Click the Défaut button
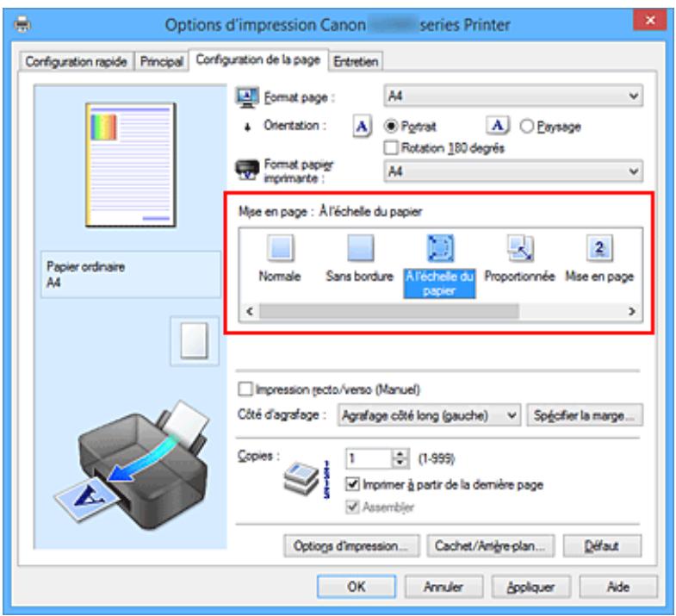676x616 pixels. pos(602,546)
